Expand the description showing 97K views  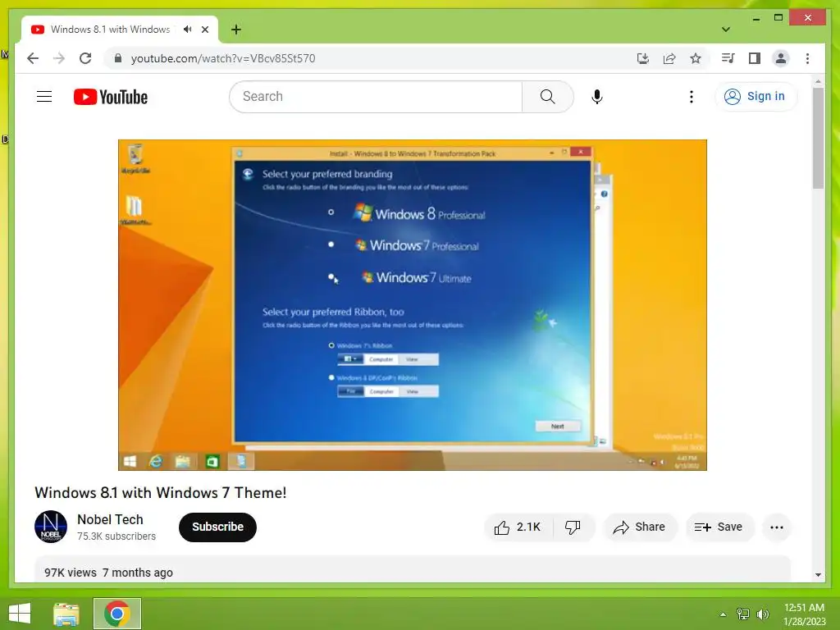(413, 569)
